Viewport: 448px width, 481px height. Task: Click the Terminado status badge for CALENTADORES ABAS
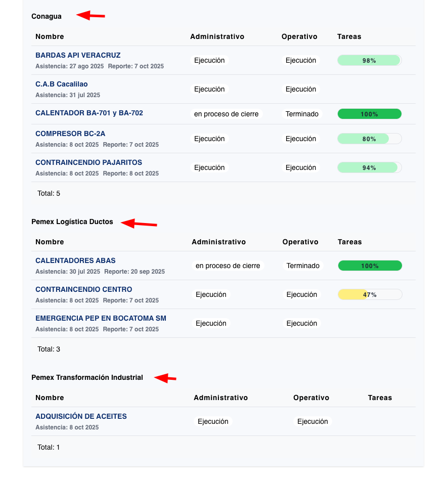(x=302, y=266)
